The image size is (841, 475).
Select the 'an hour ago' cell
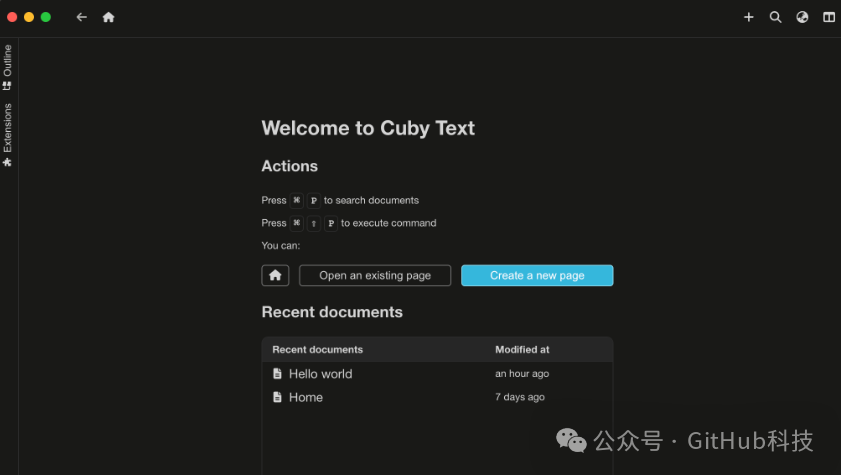(x=522, y=374)
